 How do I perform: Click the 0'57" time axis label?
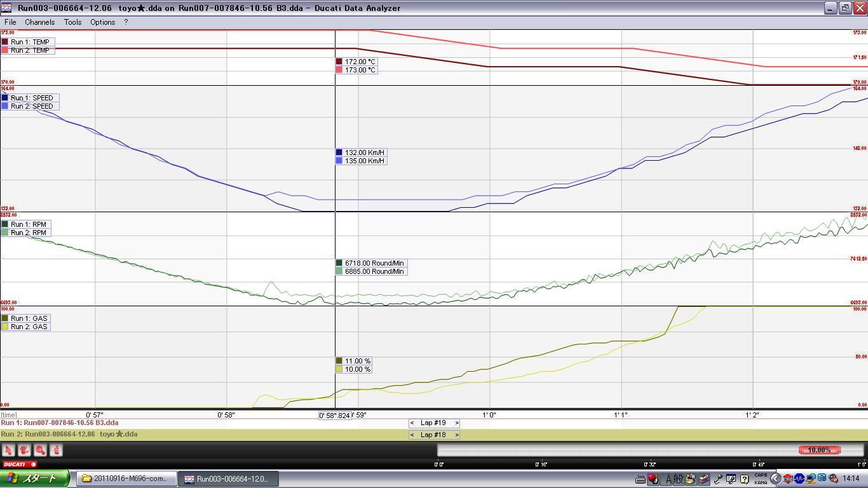tap(95, 415)
